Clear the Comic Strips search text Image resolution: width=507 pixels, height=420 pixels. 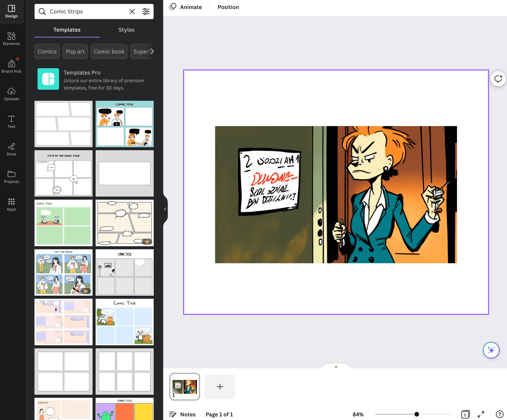[132, 11]
